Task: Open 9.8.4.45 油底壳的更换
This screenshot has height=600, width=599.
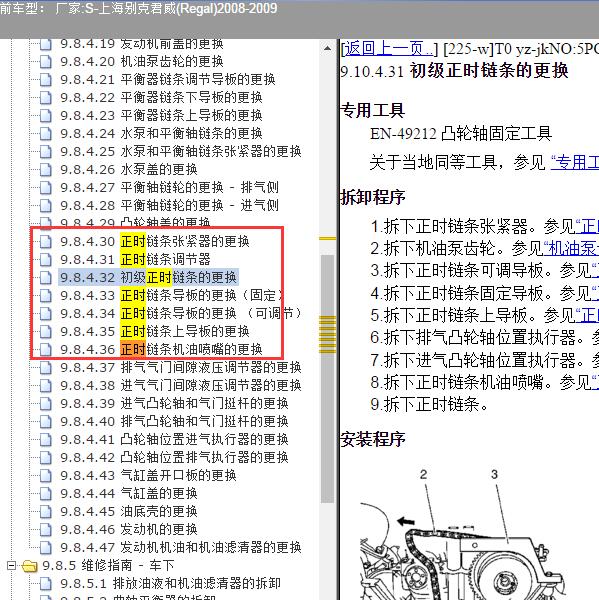Action: point(129,511)
